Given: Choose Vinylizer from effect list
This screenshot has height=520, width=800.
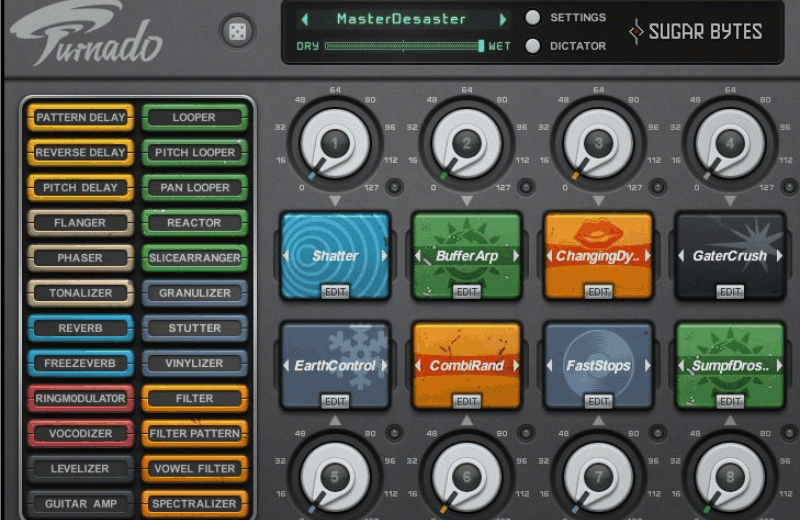Looking at the screenshot, I should 194,363.
